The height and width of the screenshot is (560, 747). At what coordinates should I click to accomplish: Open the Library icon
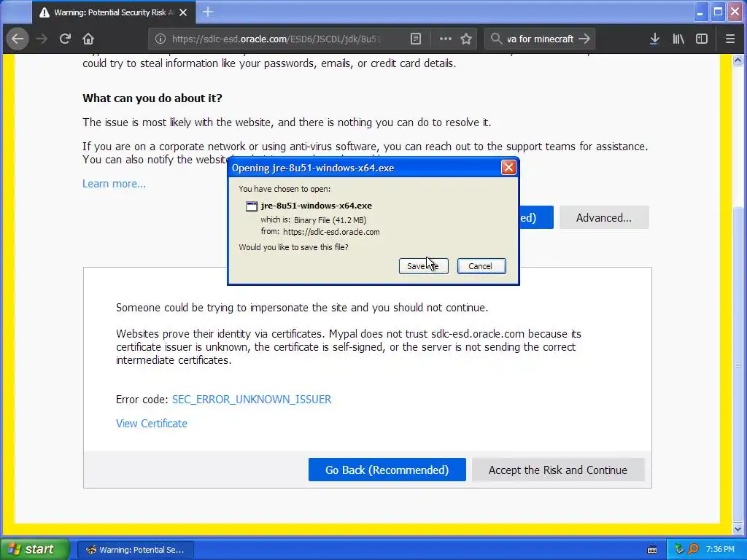(678, 39)
